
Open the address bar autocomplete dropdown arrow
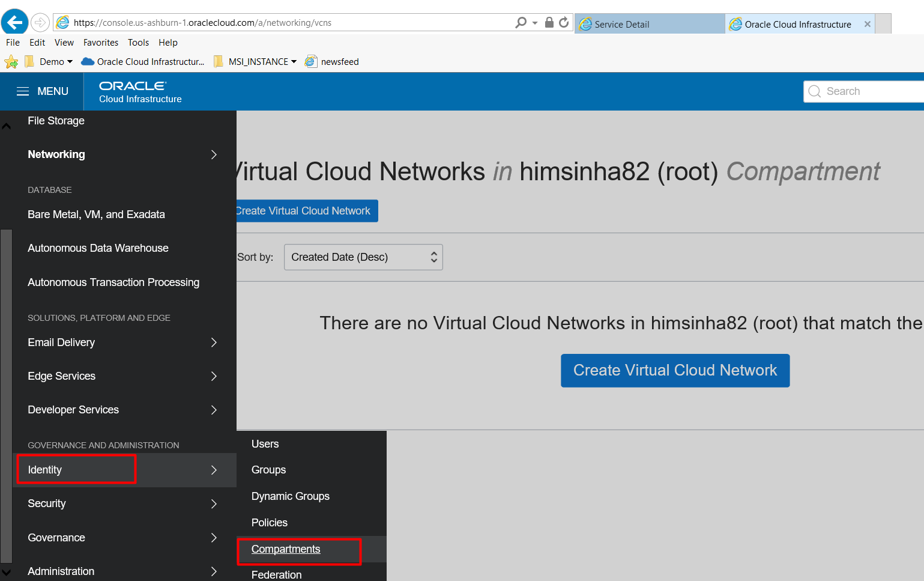[535, 23]
